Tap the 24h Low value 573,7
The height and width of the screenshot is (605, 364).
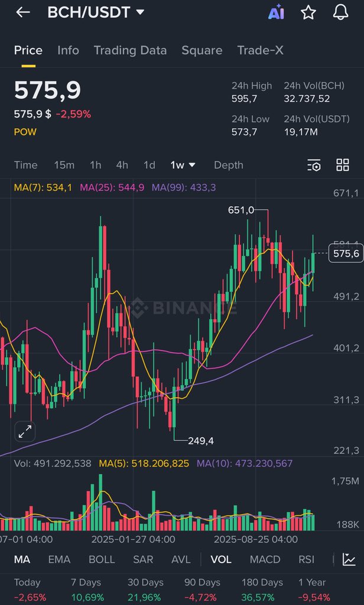[244, 132]
